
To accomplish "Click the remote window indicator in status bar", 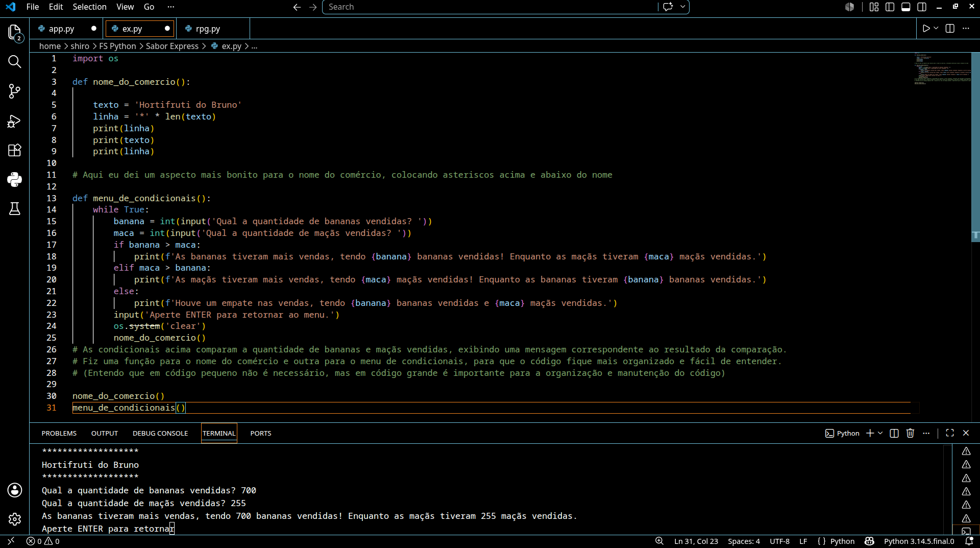I will pyautogui.click(x=11, y=541).
